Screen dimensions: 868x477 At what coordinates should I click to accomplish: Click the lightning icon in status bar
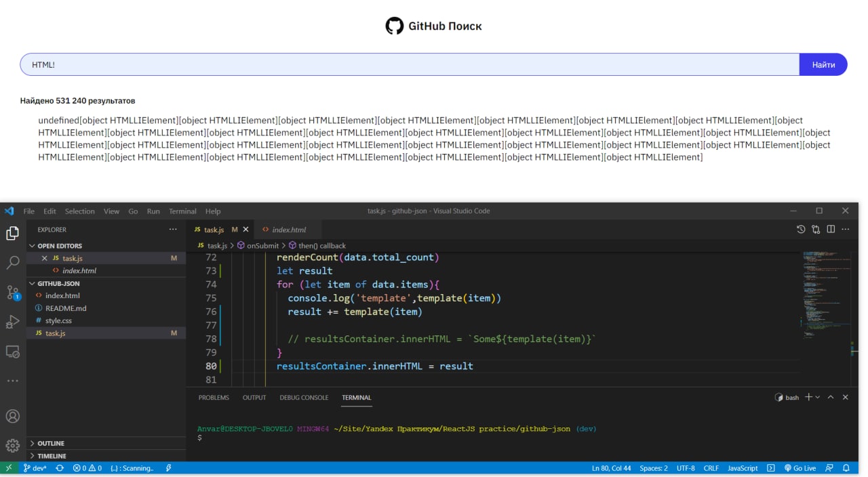tap(168, 468)
